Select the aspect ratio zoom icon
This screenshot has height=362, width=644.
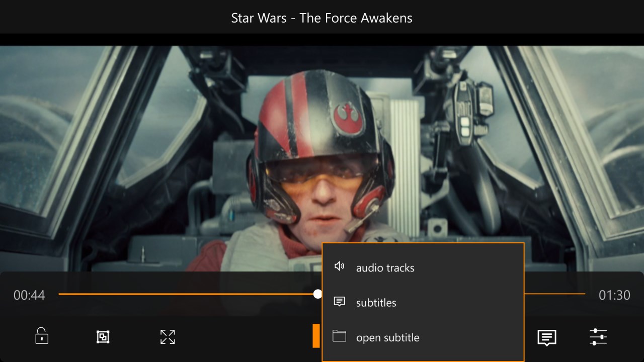[103, 337]
